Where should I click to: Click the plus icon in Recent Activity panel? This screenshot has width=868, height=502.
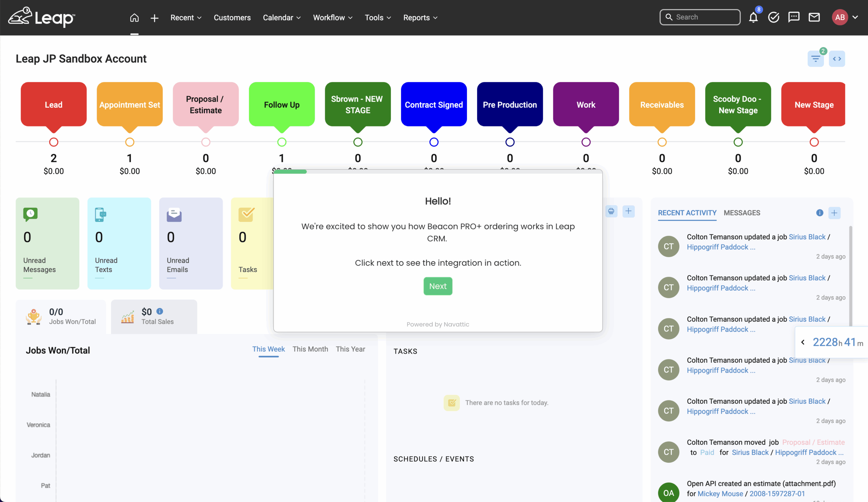[834, 213]
